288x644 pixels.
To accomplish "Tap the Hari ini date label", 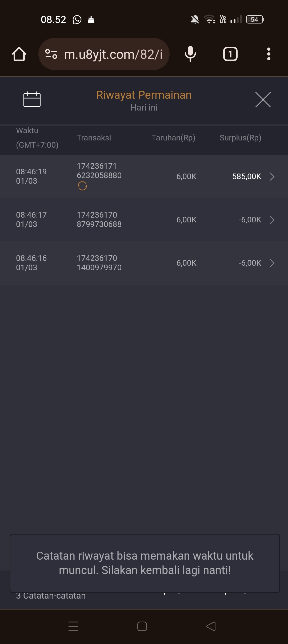I will [144, 108].
